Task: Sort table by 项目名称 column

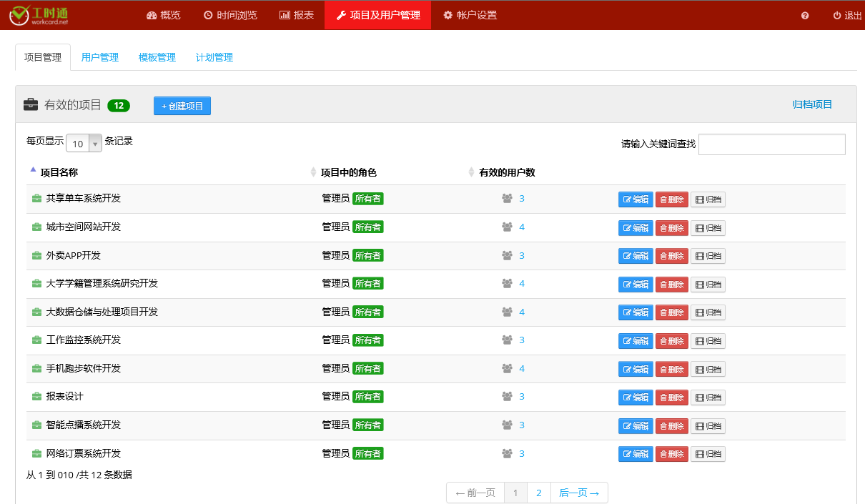Action: click(59, 172)
